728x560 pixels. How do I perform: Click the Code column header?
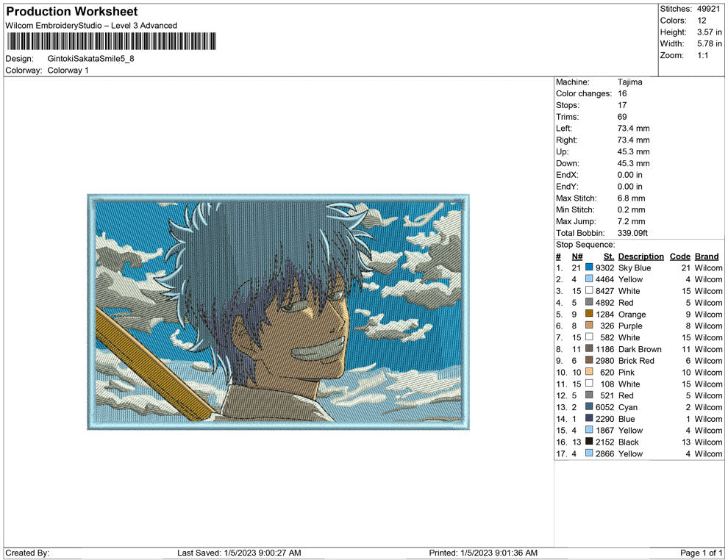[679, 256]
